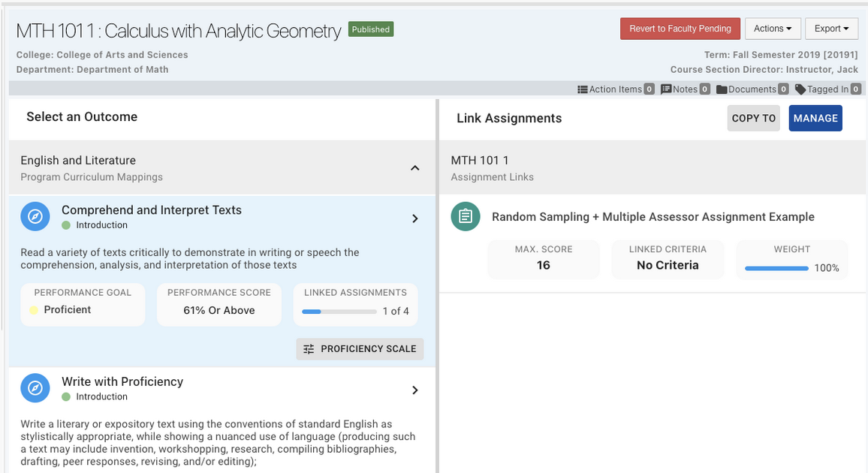Click the Documents folder icon
The height and width of the screenshot is (473, 868).
tap(722, 89)
